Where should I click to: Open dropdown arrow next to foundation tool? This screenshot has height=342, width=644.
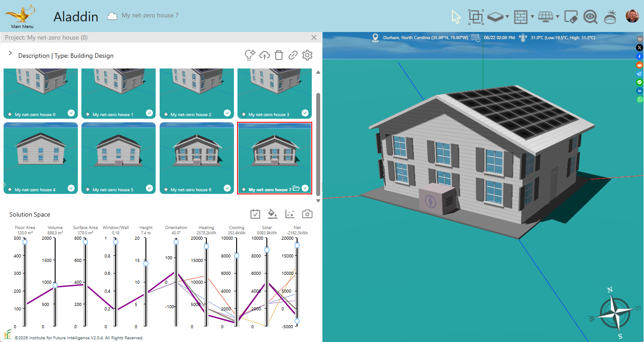pyautogui.click(x=507, y=17)
